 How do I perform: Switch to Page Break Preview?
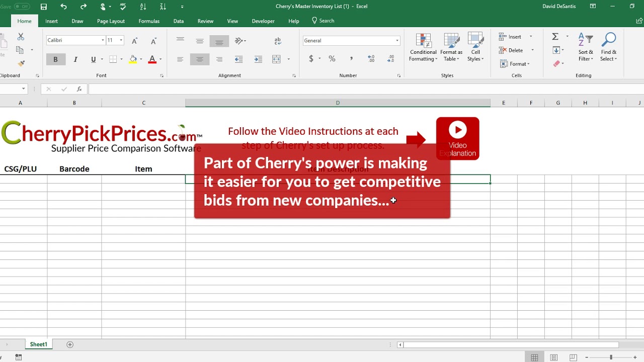pos(573,357)
